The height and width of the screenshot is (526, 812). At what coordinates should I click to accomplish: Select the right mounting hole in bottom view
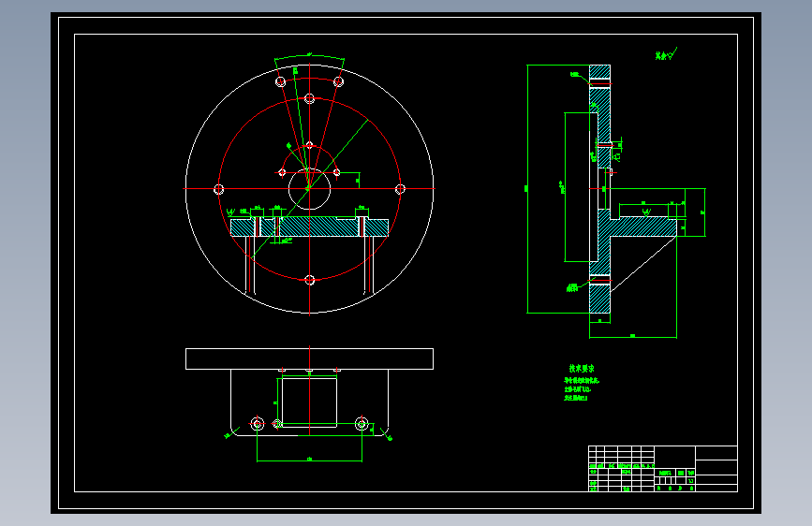[x=362, y=424]
